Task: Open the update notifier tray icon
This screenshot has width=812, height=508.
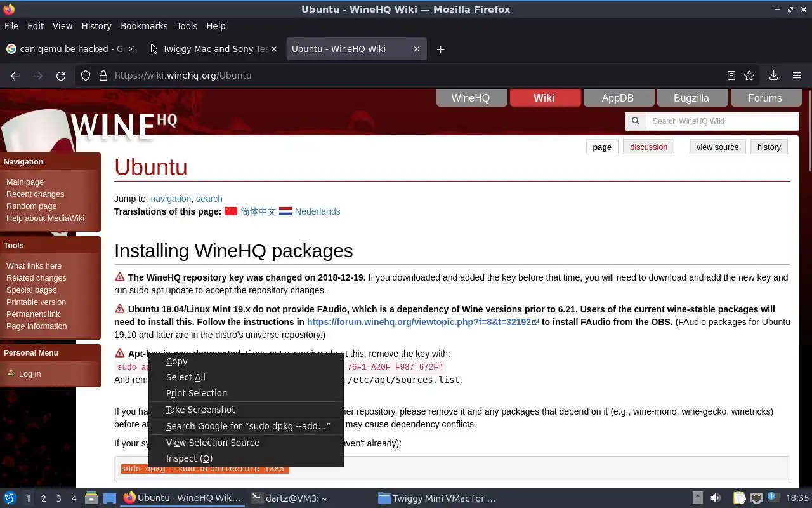Action: point(773,498)
